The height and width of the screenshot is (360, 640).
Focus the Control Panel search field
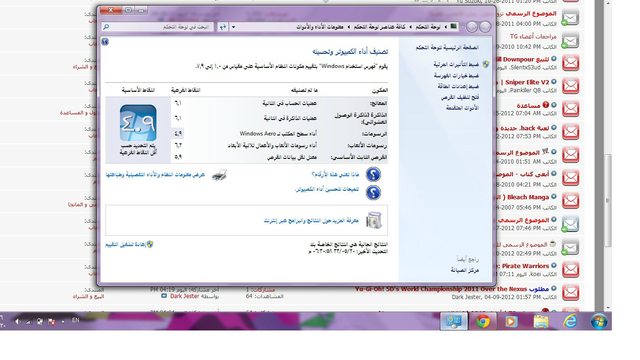tap(157, 27)
